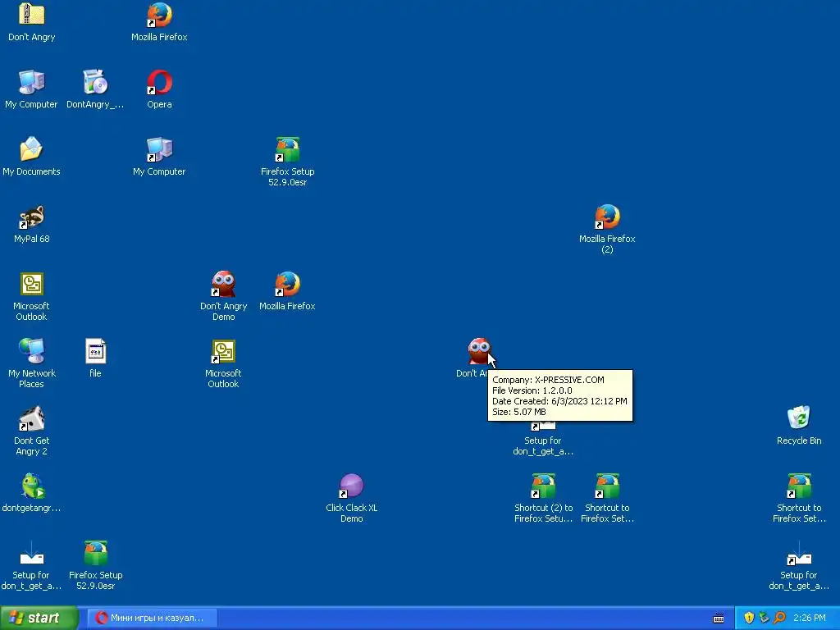Click the DontAngry_... installer disc icon
This screenshot has height=630, width=840.
click(x=95, y=82)
